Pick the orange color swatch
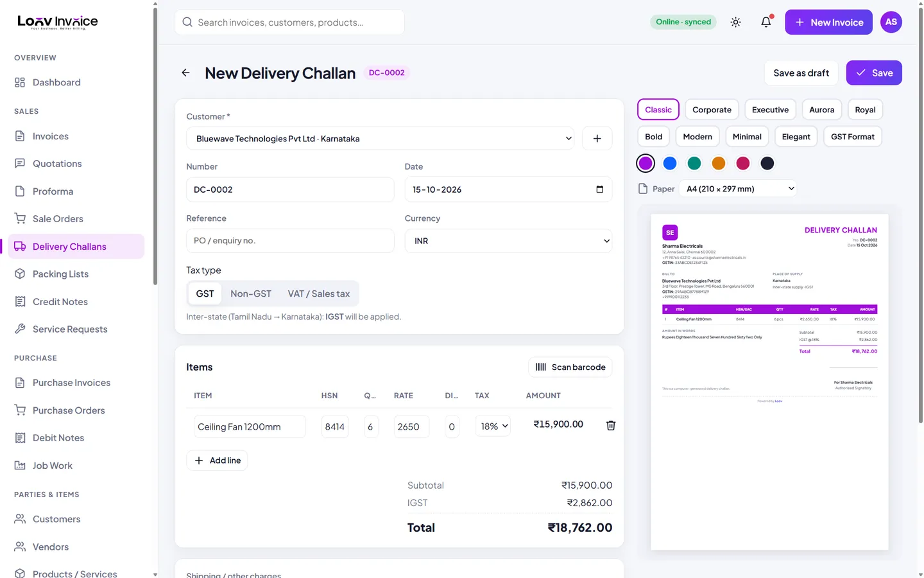924x578 pixels. click(719, 164)
